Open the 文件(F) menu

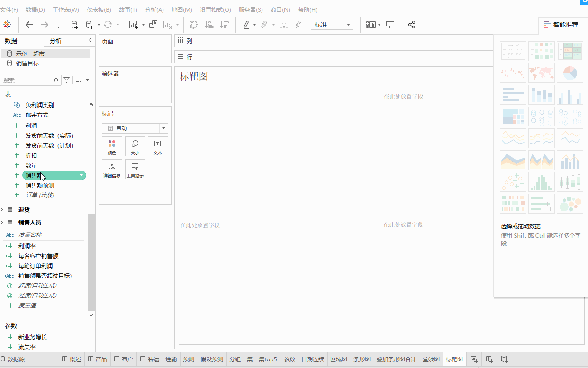pyautogui.click(x=9, y=10)
